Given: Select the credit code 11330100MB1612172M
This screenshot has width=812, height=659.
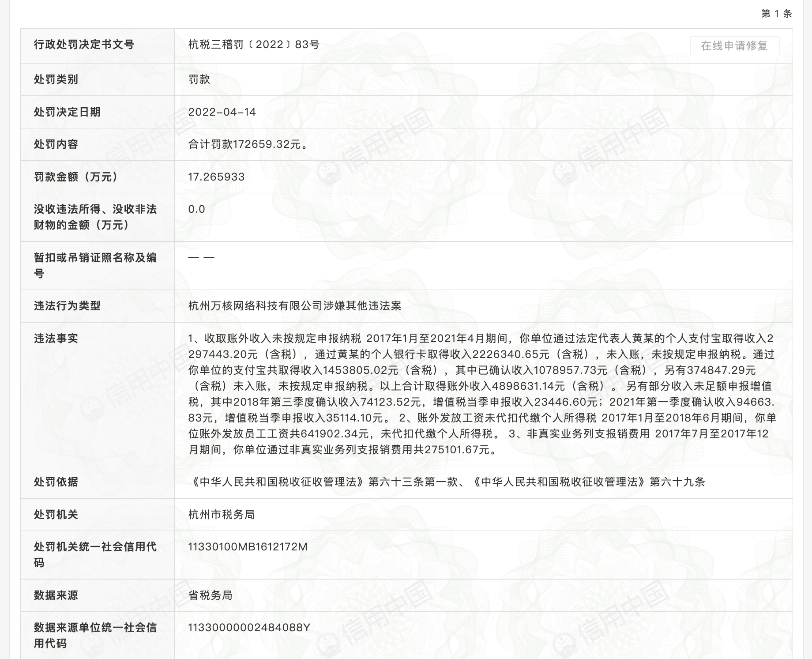Looking at the screenshot, I should coord(248,547).
